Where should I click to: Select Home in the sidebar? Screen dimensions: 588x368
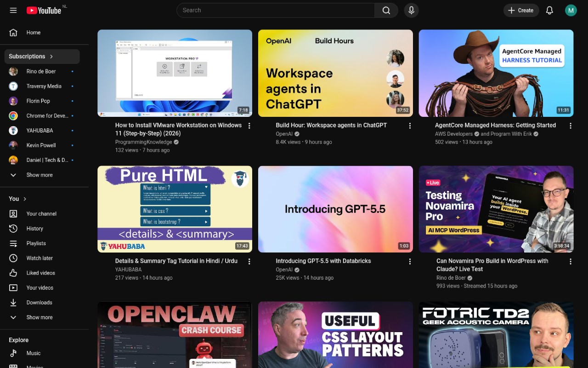pyautogui.click(x=42, y=33)
